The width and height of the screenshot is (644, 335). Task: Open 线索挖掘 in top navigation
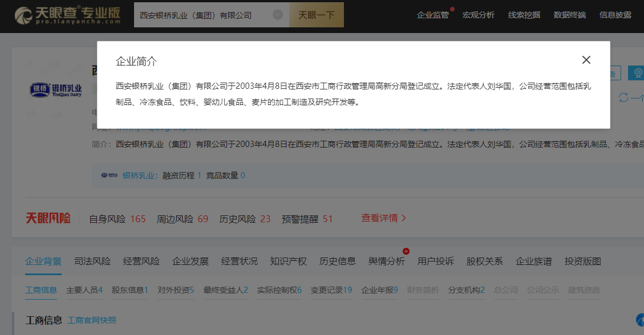(x=524, y=15)
